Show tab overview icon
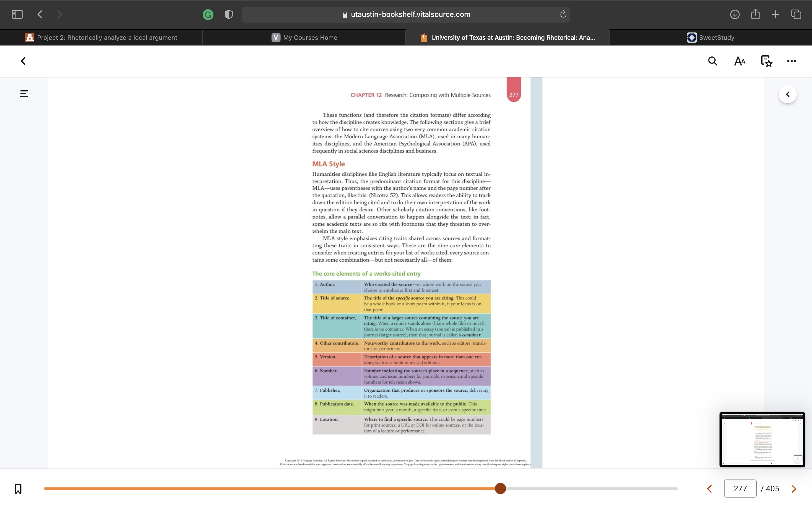Screen dimensions: 812x508 796,14
